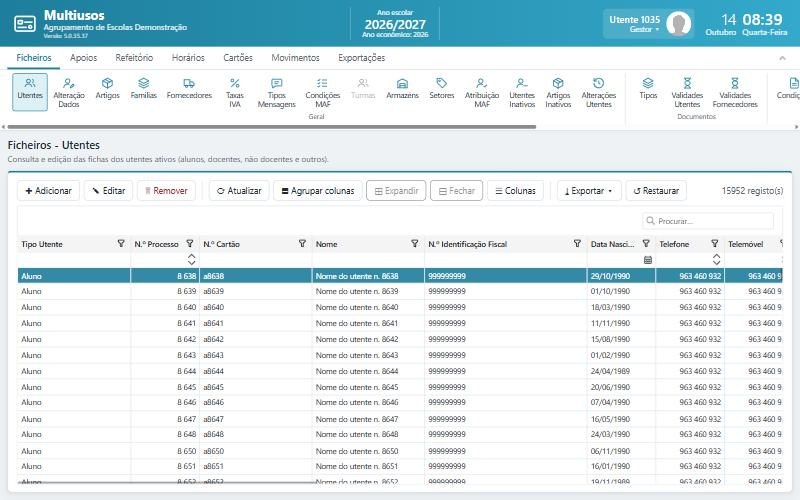800x500 pixels.
Task: Open Taxas IVA in the ribbon
Action: (x=235, y=92)
